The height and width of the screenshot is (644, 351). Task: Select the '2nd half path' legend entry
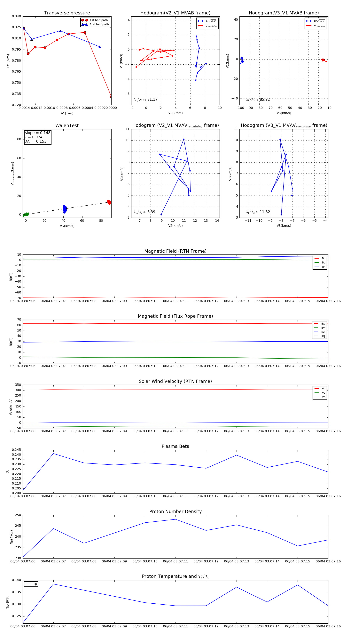(95, 25)
